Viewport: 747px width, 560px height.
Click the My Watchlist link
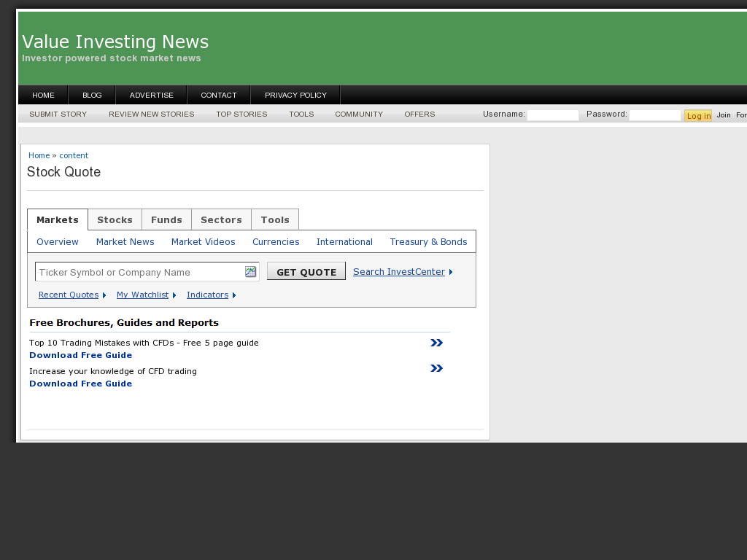click(x=142, y=295)
